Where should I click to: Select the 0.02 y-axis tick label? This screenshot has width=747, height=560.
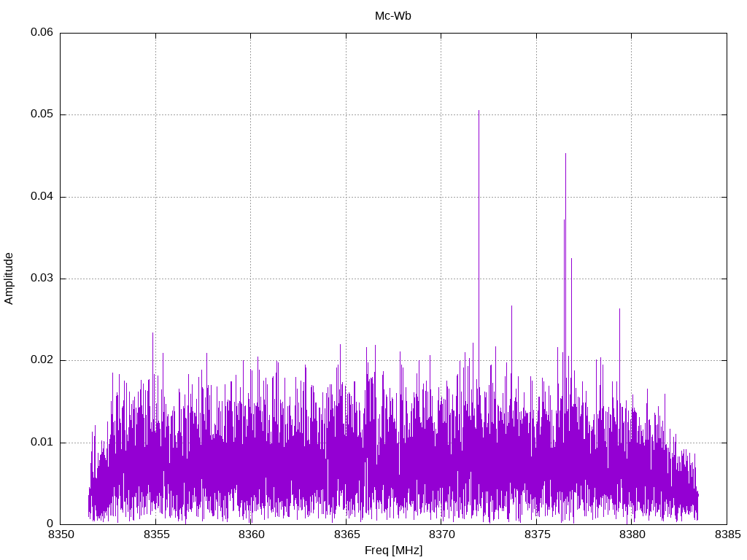click(42, 360)
